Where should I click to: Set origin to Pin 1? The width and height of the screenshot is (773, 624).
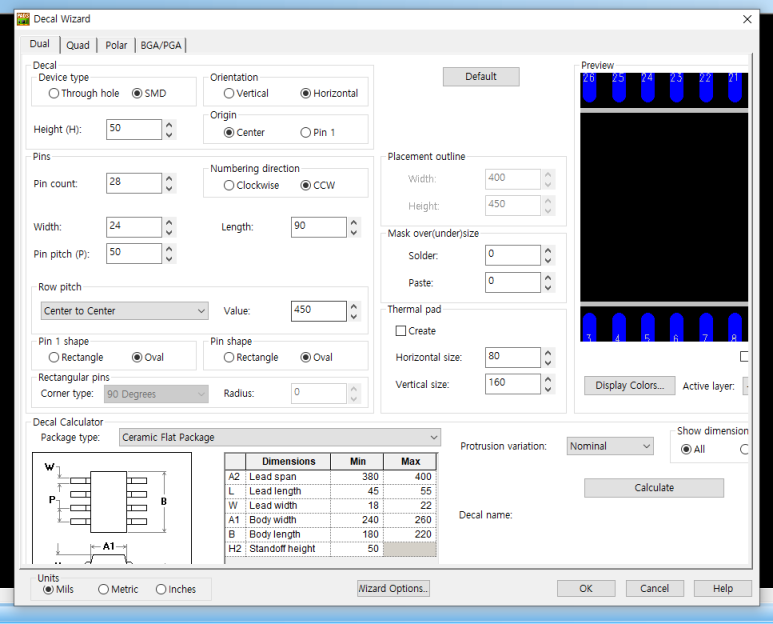tap(317, 133)
